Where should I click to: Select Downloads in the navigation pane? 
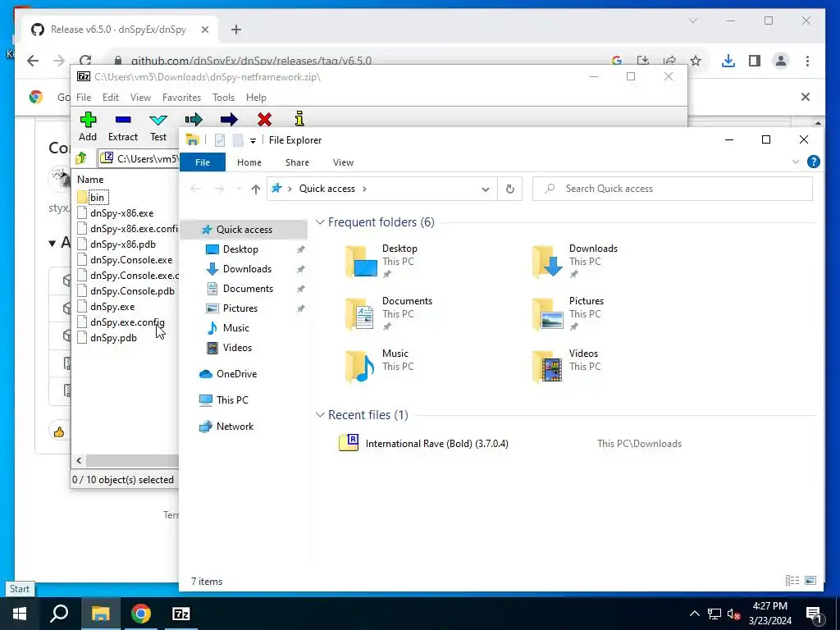pos(247,269)
